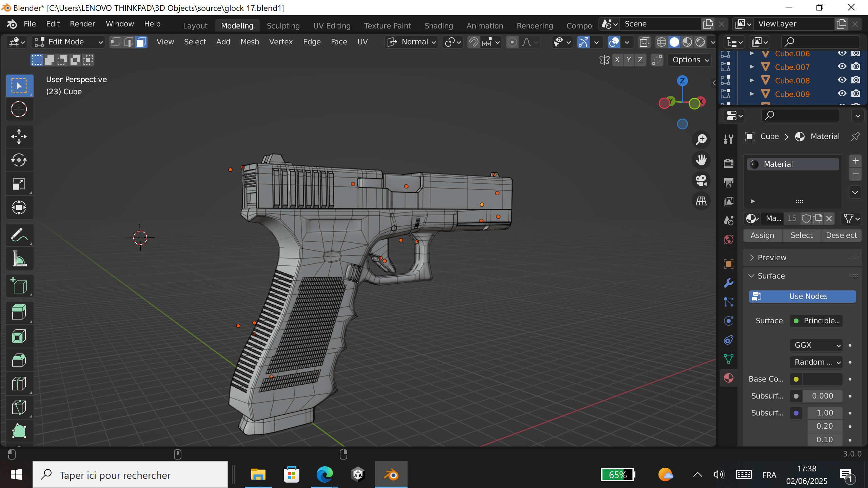Click the material Select button

tap(802, 235)
